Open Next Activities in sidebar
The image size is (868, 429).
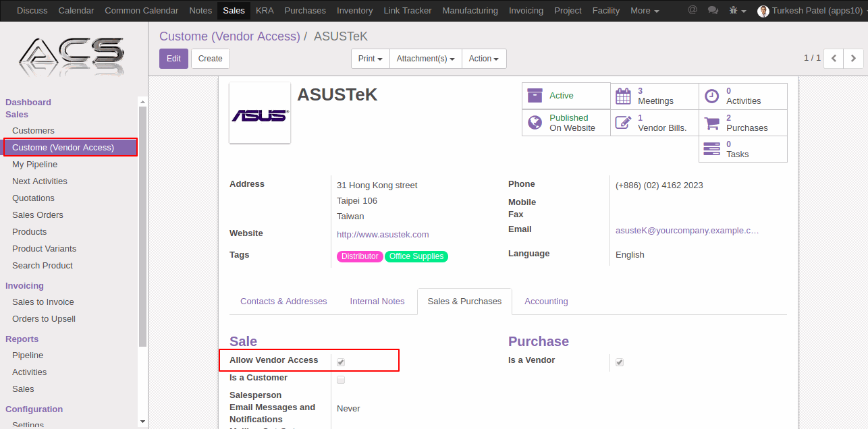click(40, 181)
